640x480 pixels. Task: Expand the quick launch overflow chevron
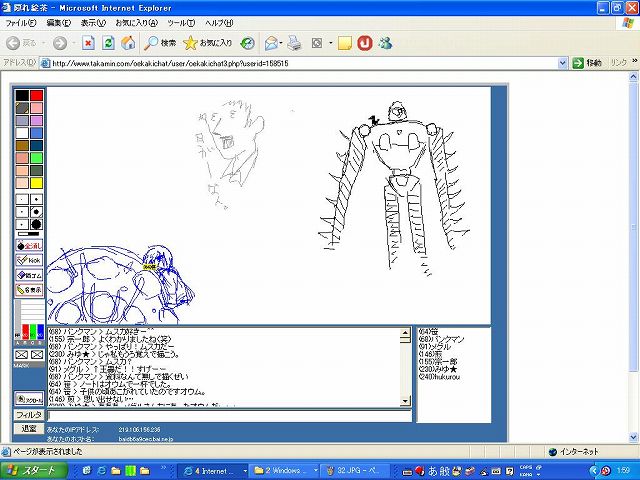164,467
